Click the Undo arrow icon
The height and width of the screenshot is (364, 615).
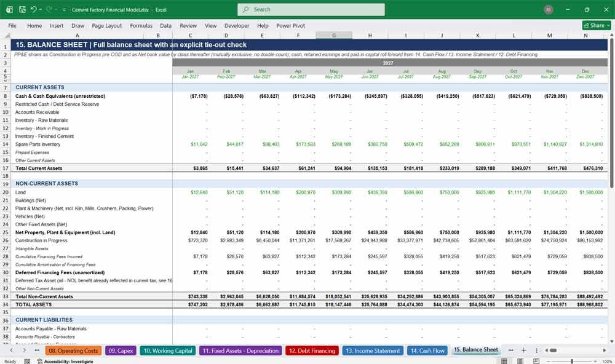point(34,9)
